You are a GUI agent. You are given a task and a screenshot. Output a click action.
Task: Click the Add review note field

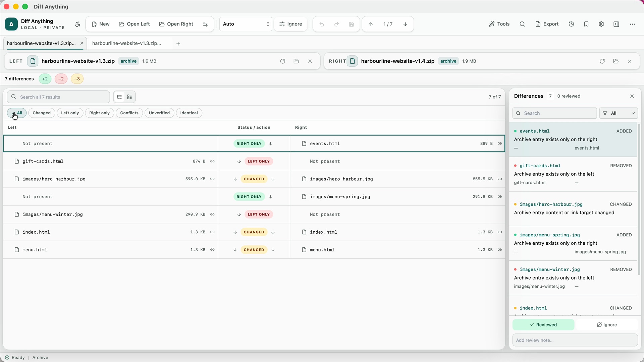pyautogui.click(x=575, y=340)
